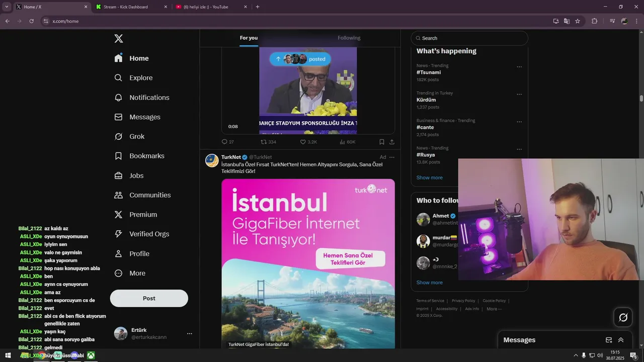Click the browser extensions puzzle icon
This screenshot has width=644, height=362.
[594, 21]
